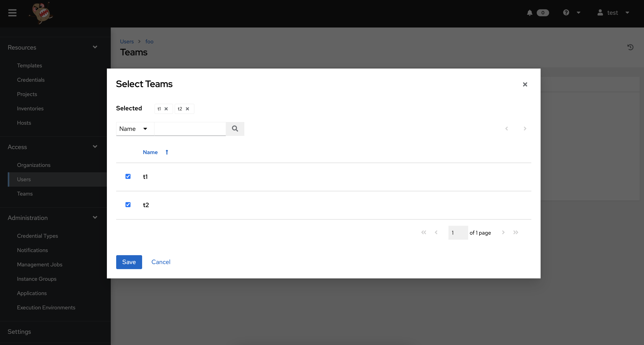Uncheck the t1 team checkbox
The image size is (644, 345).
128,177
